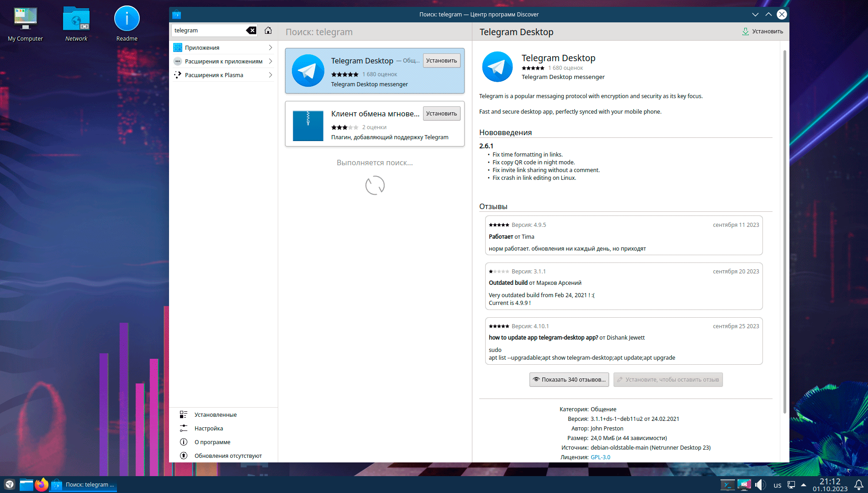868x493 pixels.
Task: Open the Настройка section
Action: pyautogui.click(x=208, y=428)
